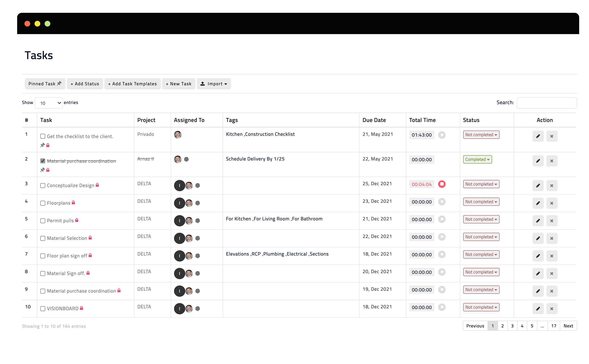Stop the running timer on Conceptualize Design

tap(442, 184)
